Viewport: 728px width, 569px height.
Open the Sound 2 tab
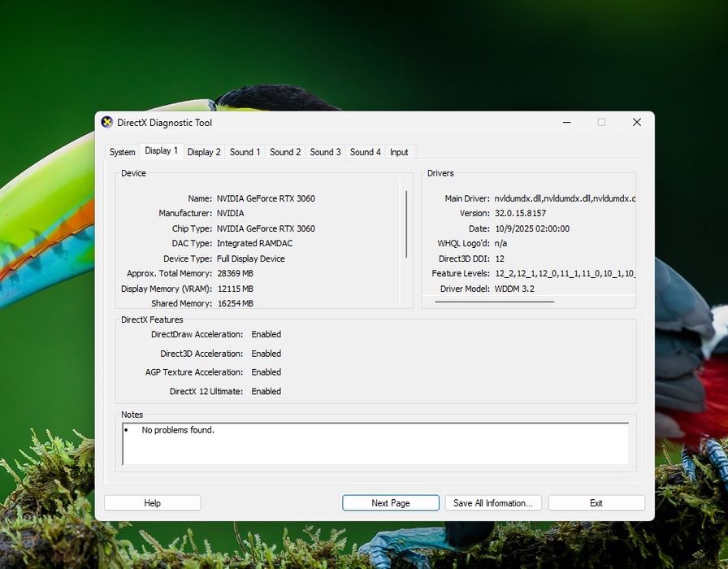pyautogui.click(x=285, y=152)
